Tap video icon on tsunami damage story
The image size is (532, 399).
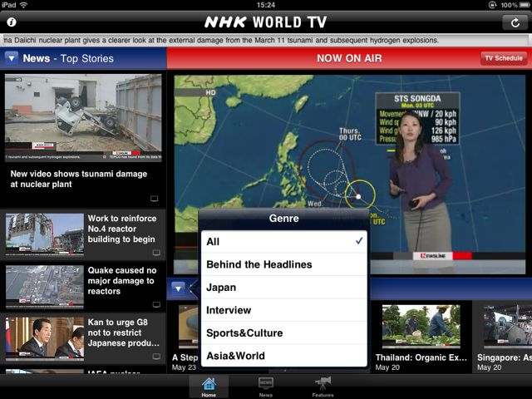154,199
